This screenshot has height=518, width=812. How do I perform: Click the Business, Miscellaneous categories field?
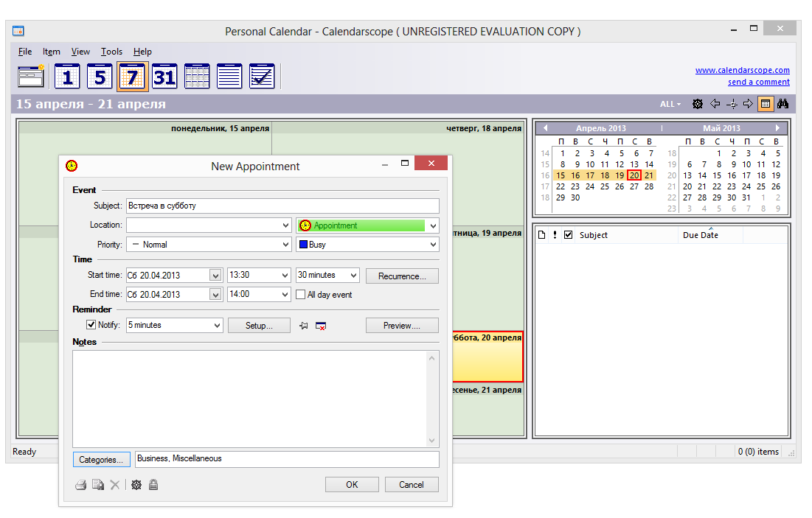pos(287,459)
